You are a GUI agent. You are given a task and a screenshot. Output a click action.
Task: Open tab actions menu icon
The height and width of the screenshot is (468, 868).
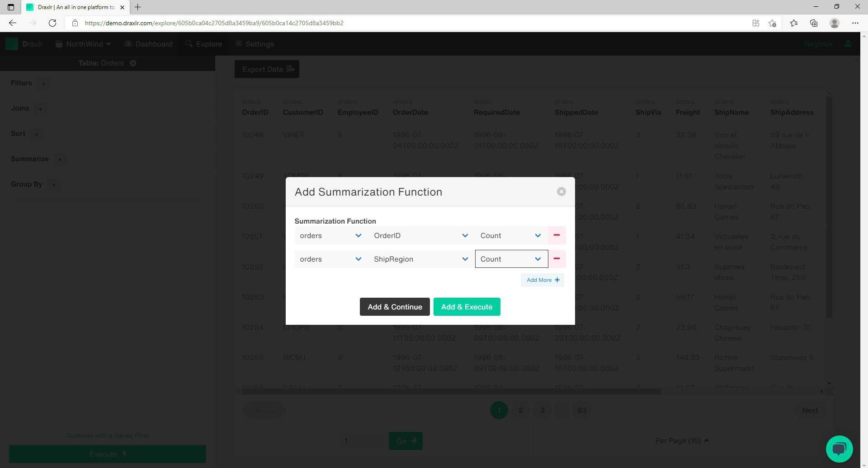pyautogui.click(x=11, y=7)
